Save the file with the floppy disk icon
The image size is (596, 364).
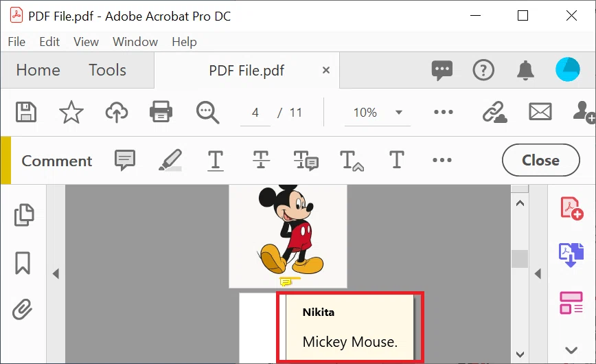pyautogui.click(x=26, y=112)
